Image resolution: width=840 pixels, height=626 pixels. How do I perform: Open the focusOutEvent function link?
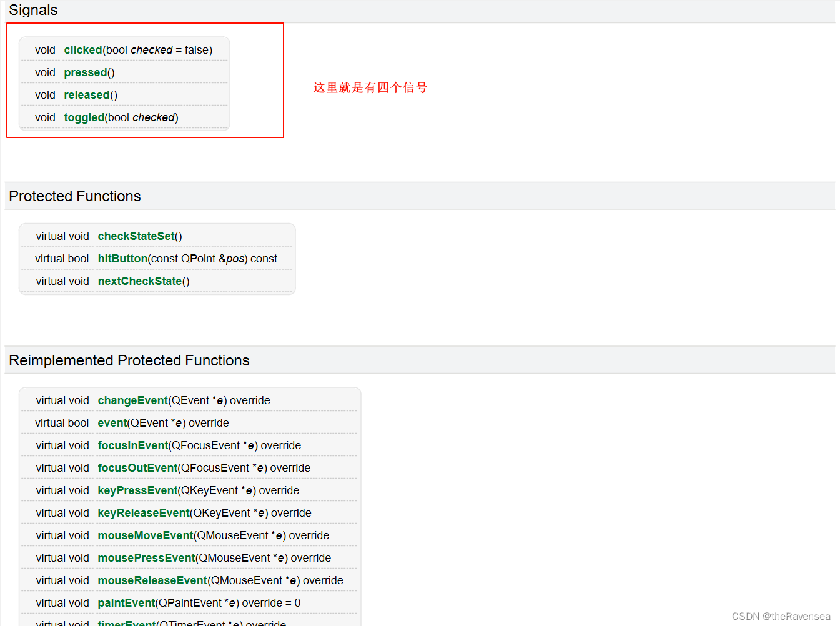138,468
